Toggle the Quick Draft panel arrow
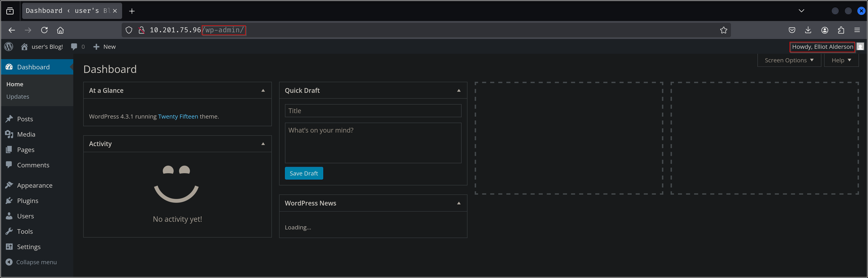Screen dimensions: 868x278 [459, 91]
